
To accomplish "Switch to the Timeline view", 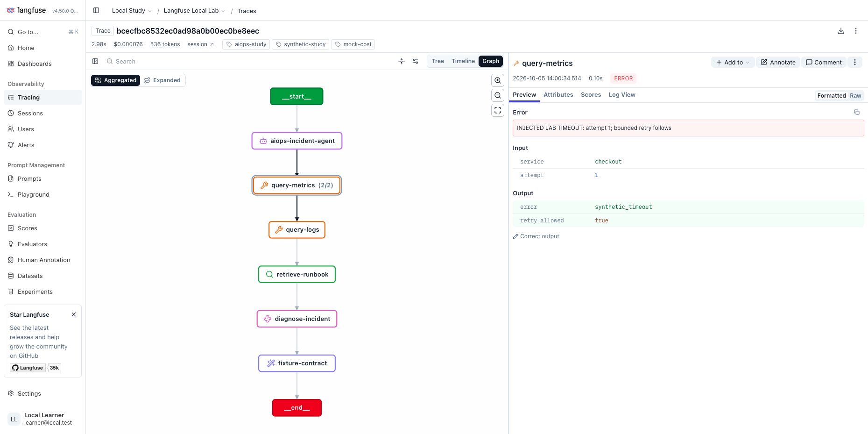I will click(x=463, y=61).
